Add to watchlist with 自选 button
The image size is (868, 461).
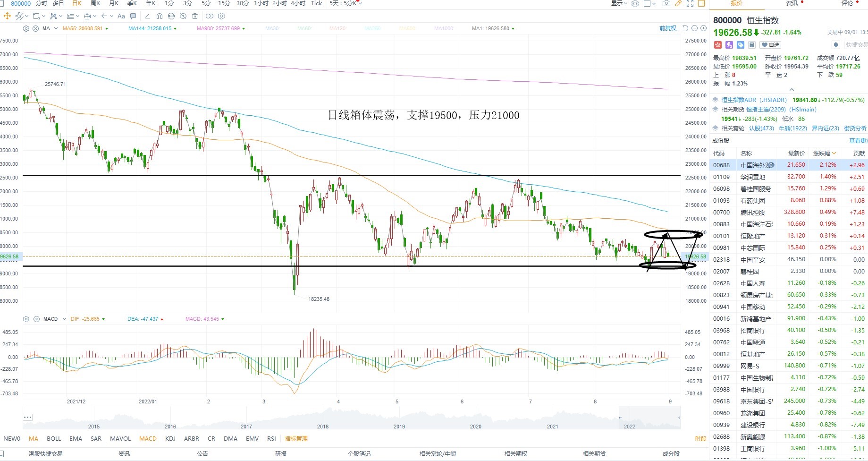(771, 45)
